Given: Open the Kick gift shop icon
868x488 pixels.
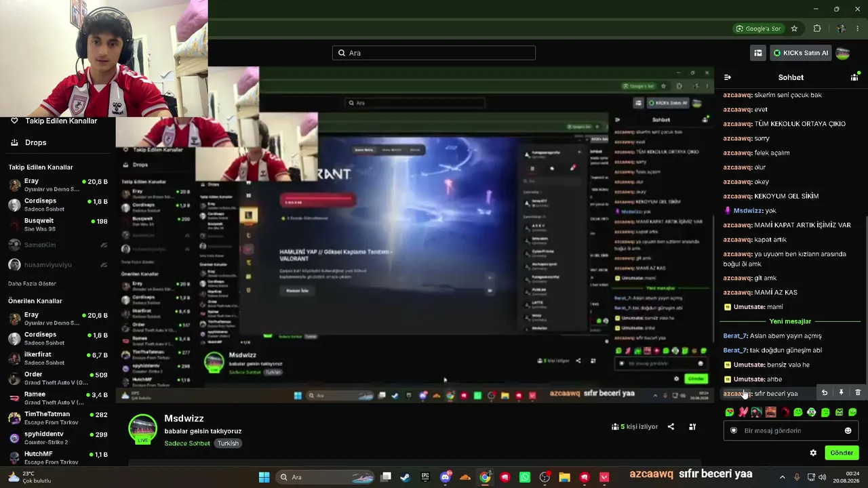Looking at the screenshot, I should [758, 53].
